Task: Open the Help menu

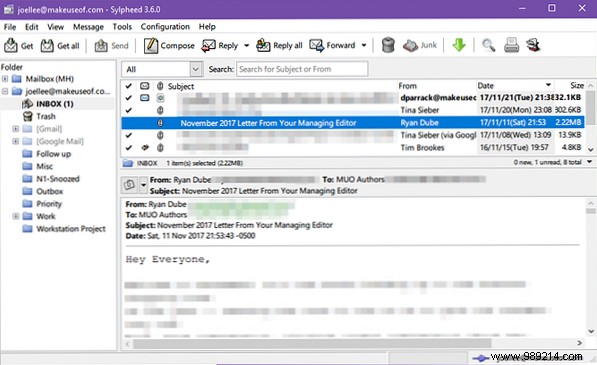Action: tap(207, 27)
